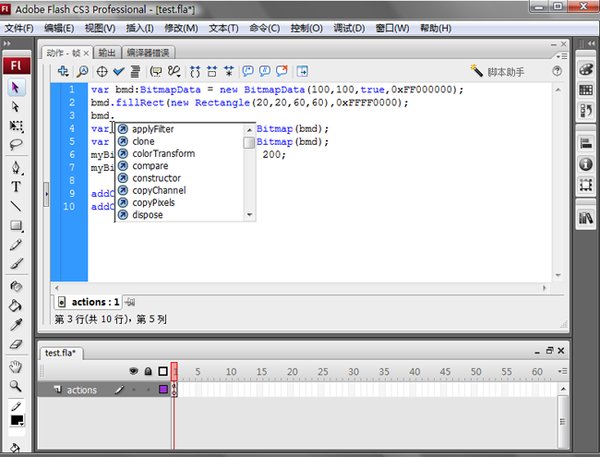
Task: Toggle show/hide all layers eye icon
Action: click(134, 372)
